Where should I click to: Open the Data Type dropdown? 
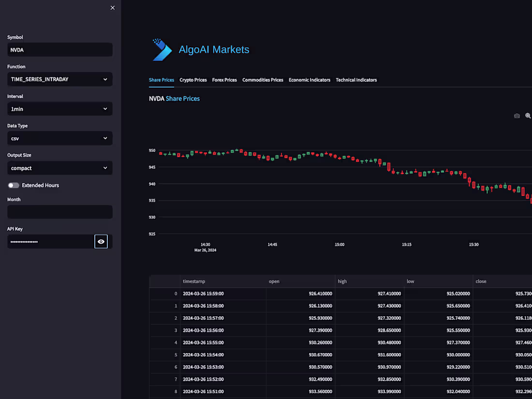click(x=59, y=138)
